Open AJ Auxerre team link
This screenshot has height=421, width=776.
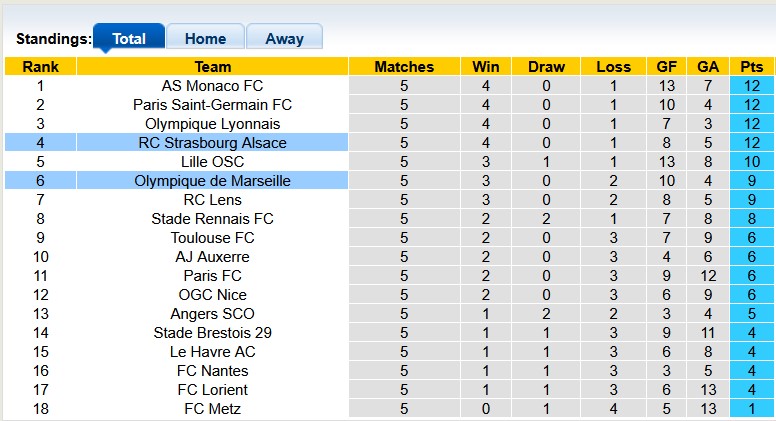click(x=212, y=257)
